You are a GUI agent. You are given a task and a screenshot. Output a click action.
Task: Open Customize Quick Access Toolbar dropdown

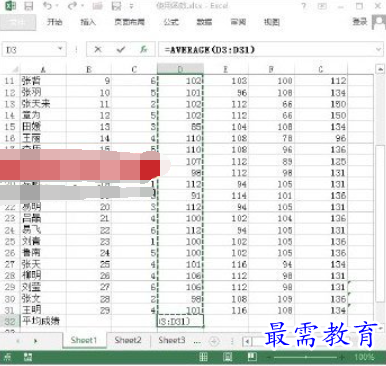coord(132,6)
